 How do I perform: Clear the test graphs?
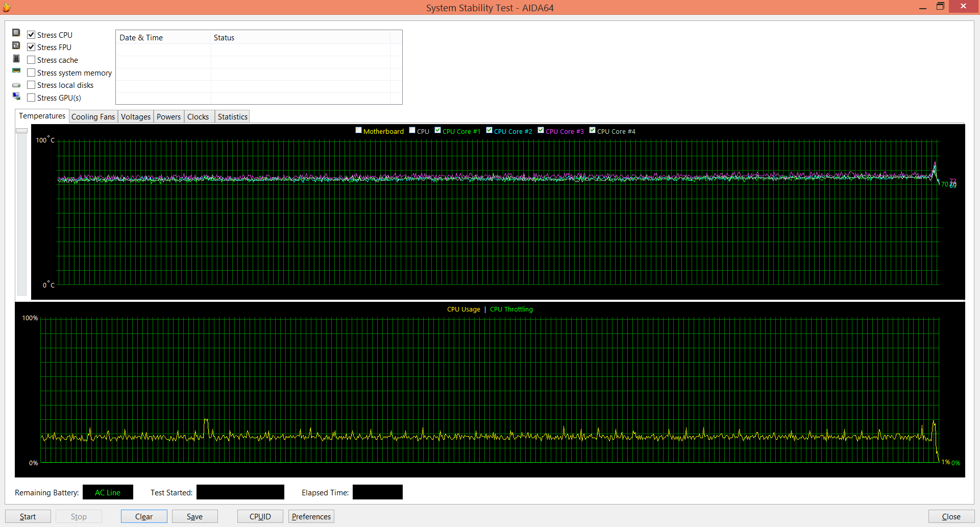coord(144,516)
